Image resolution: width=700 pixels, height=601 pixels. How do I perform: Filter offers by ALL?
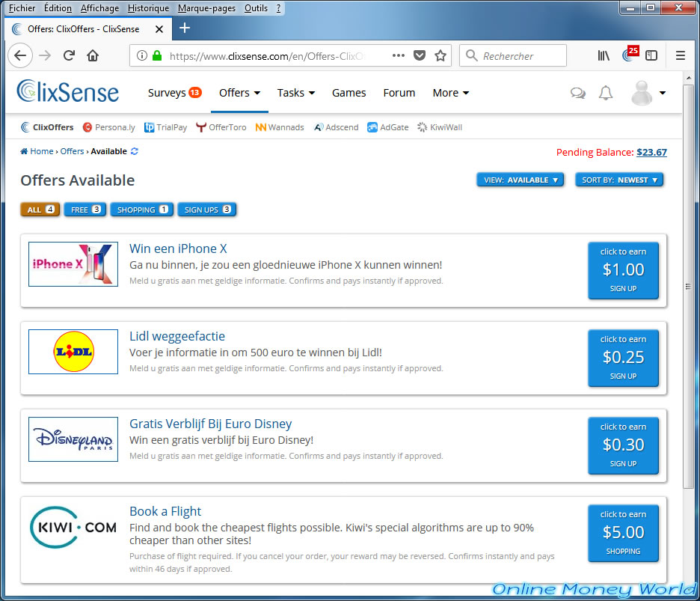[40, 210]
